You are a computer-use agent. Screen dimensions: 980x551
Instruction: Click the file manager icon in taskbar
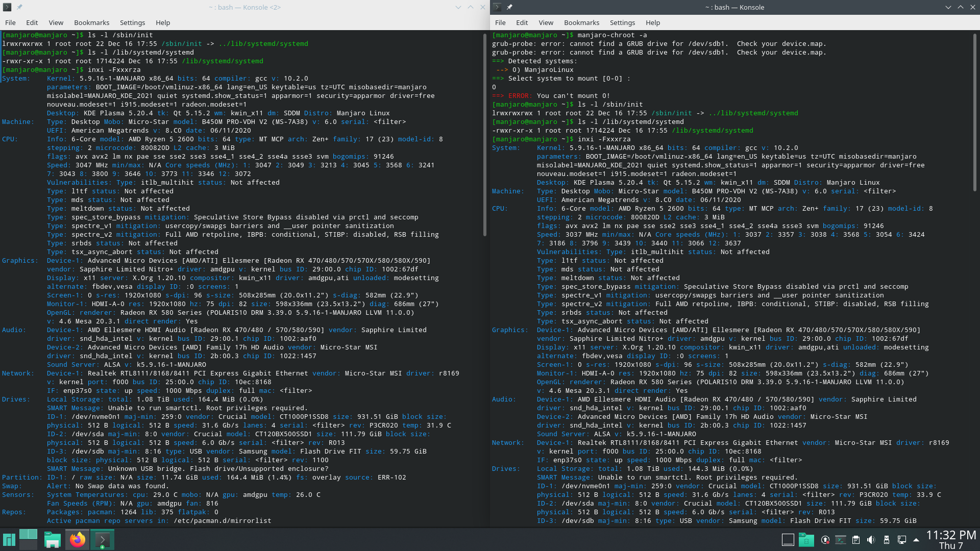[x=52, y=539]
